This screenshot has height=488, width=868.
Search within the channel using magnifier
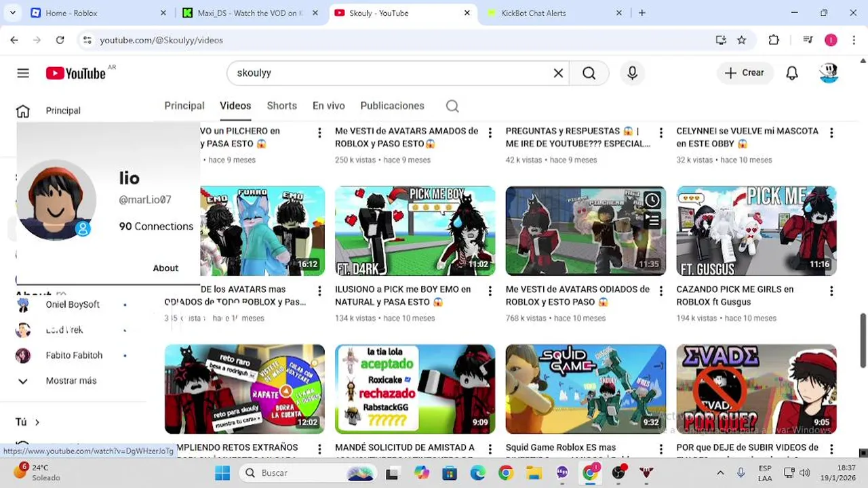452,106
